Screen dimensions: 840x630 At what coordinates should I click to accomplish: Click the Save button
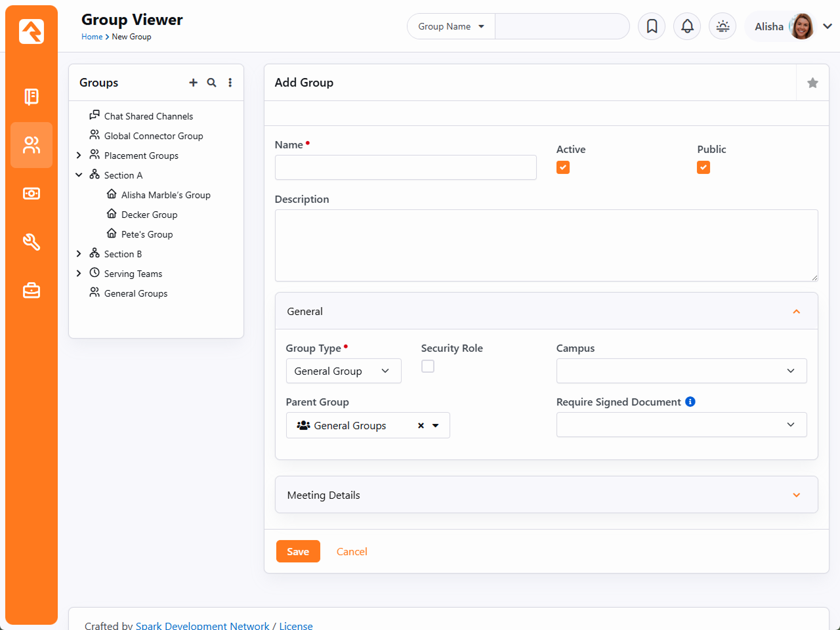click(298, 551)
